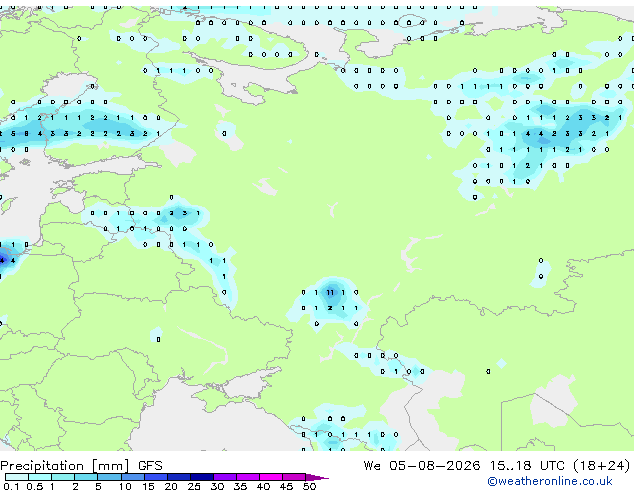Click the 'We 05-08-2026 15..18 UTC (18+24)' timestamp
Viewport: 634px width, 490px height.
click(497, 466)
